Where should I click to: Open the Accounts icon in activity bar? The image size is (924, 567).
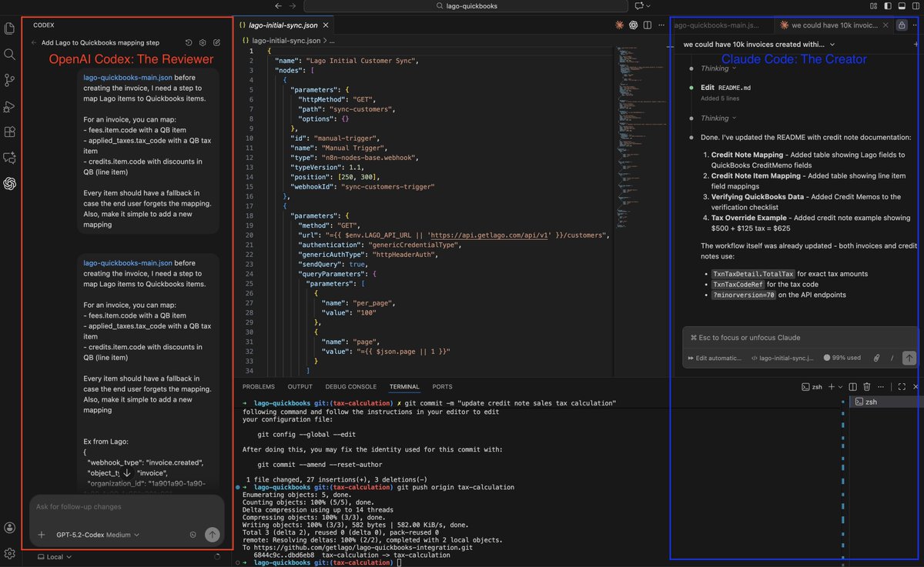coord(9,528)
